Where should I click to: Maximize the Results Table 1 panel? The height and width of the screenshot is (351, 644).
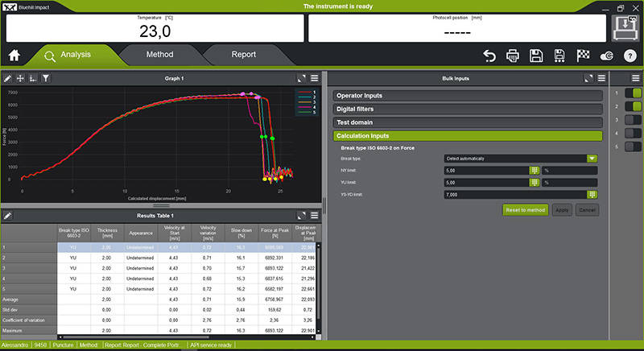tap(300, 216)
